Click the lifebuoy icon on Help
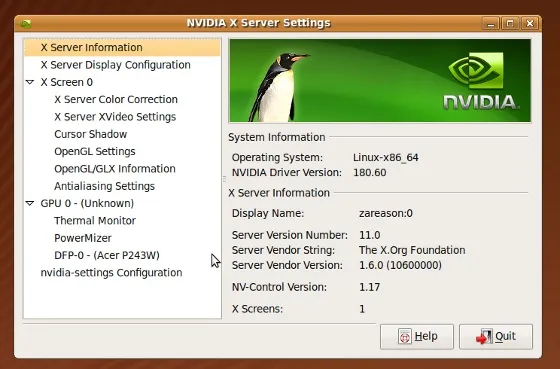This screenshot has width=560, height=369. point(405,337)
